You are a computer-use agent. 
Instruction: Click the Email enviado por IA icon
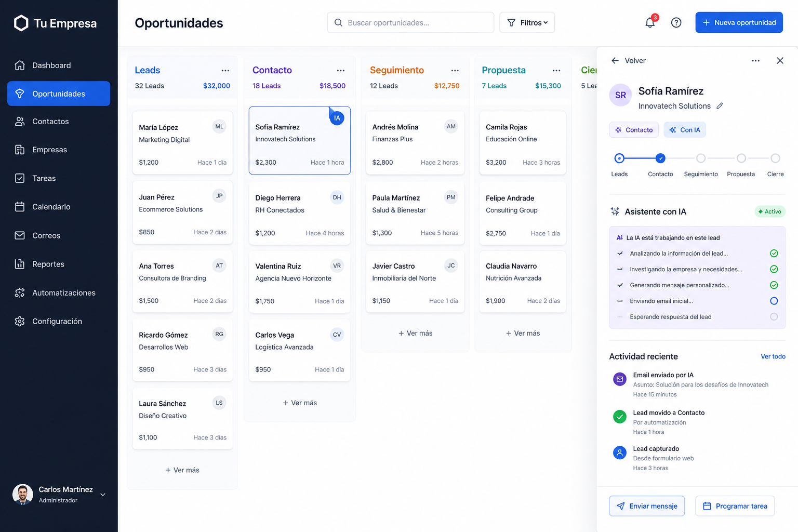tap(620, 379)
